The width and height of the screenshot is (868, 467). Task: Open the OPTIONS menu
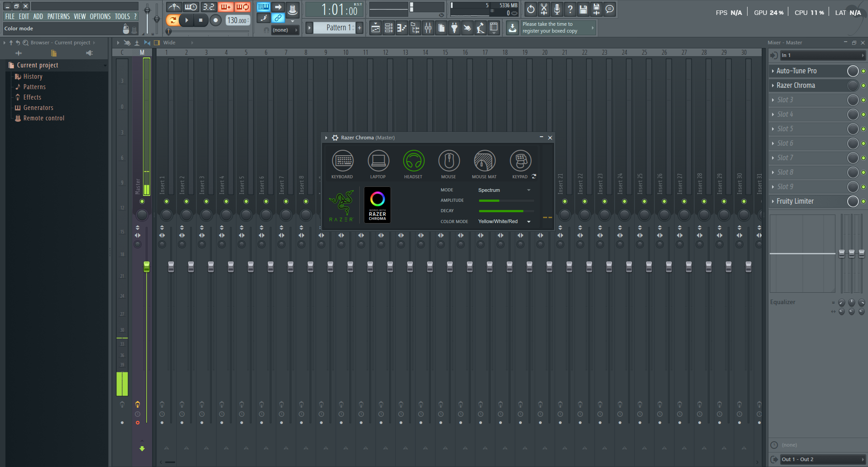(100, 16)
